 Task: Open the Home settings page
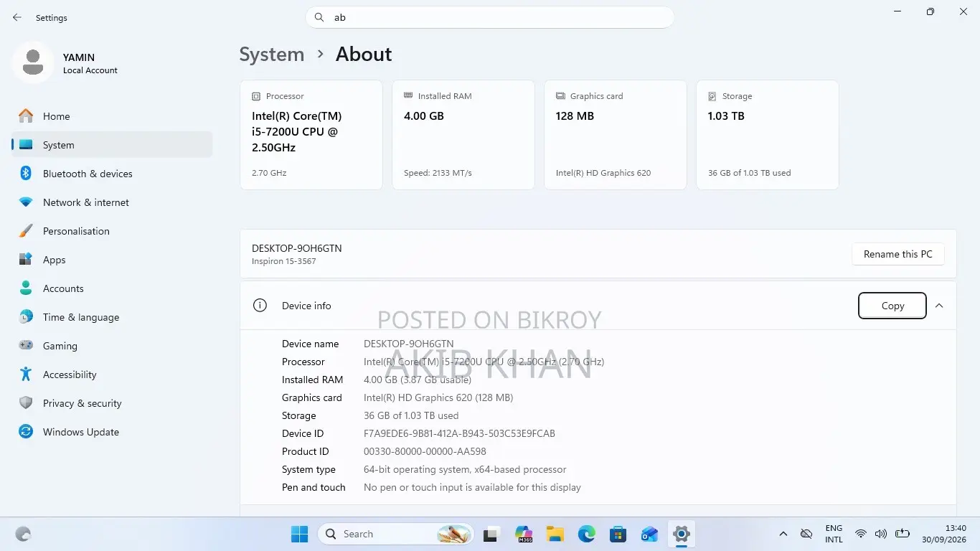pyautogui.click(x=112, y=116)
